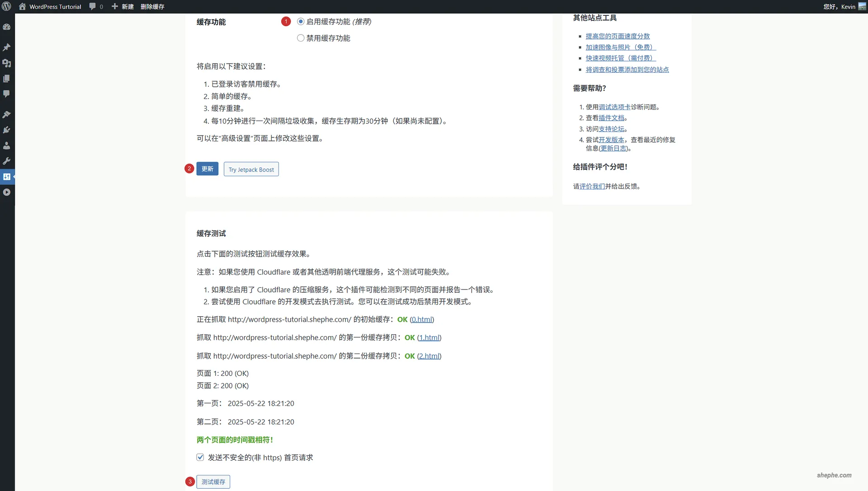Select 禁用缓存功能 radio button
Viewport: 868px width, 491px height.
click(x=301, y=38)
